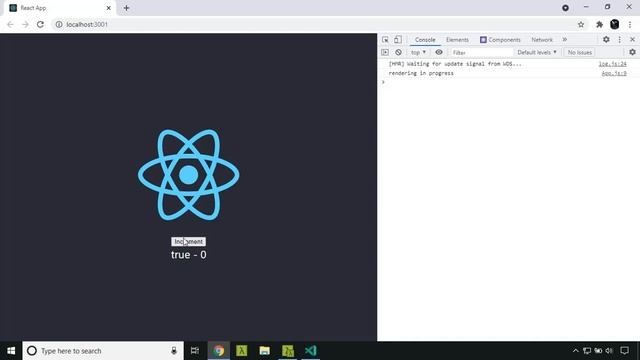Switch to the Elements tab
This screenshot has width=640, height=360.
tap(457, 40)
